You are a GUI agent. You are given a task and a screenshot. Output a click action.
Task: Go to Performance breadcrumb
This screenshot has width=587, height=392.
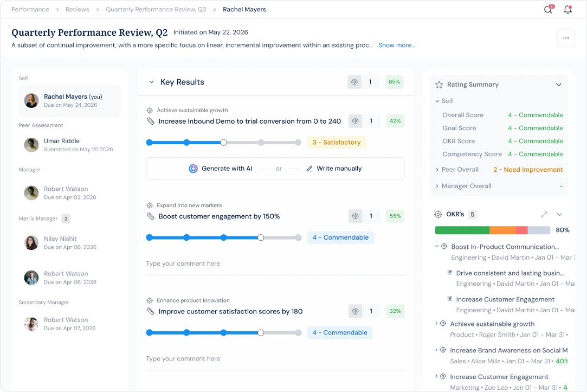coord(30,9)
